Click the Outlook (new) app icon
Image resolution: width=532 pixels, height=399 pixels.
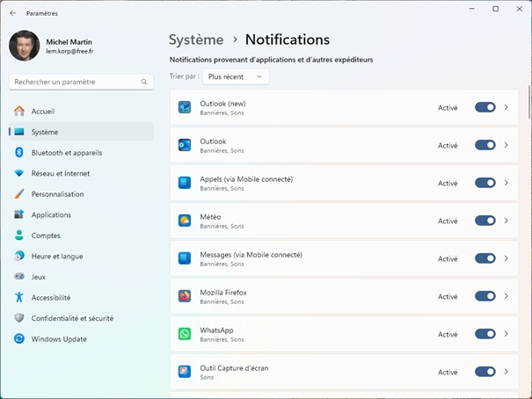(185, 107)
